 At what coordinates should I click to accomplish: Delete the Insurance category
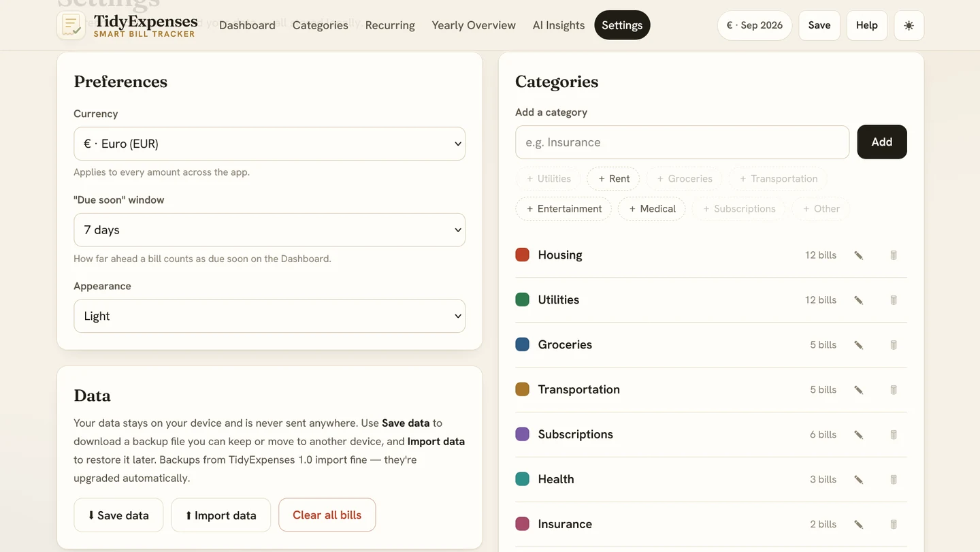tap(894, 525)
